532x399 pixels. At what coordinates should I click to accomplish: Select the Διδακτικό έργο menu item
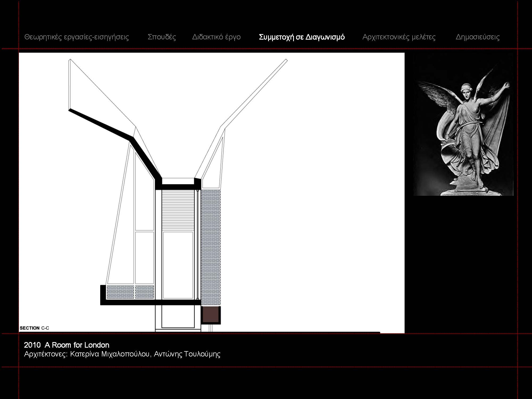pyautogui.click(x=216, y=37)
